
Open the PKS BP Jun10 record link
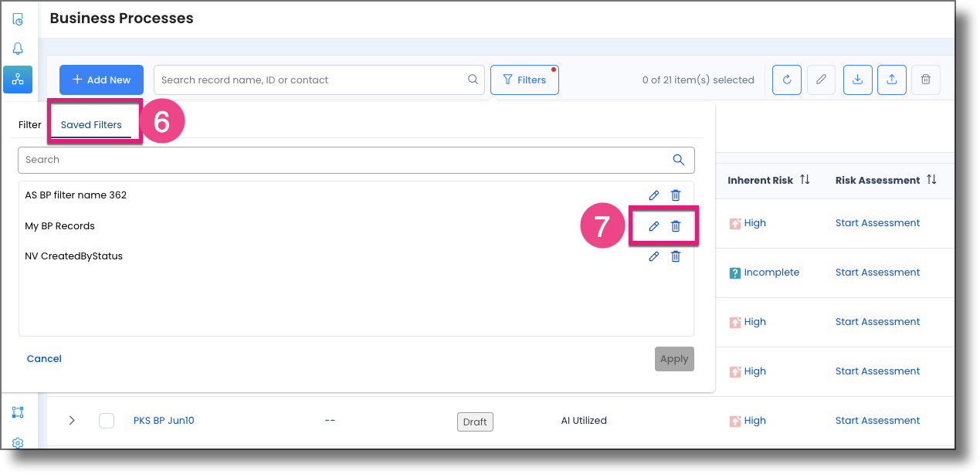pos(164,421)
